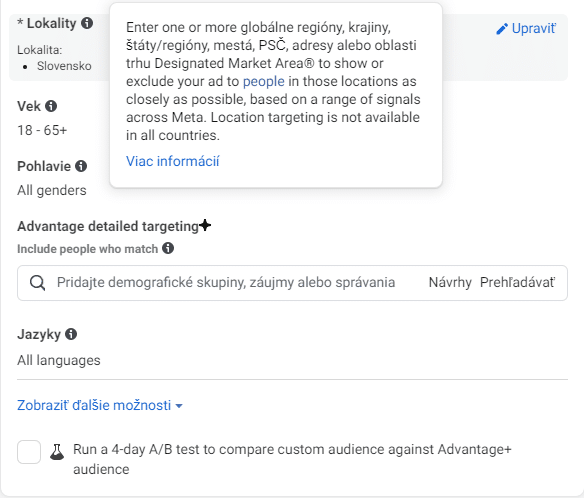Click the blue people link in tooltip

point(264,81)
